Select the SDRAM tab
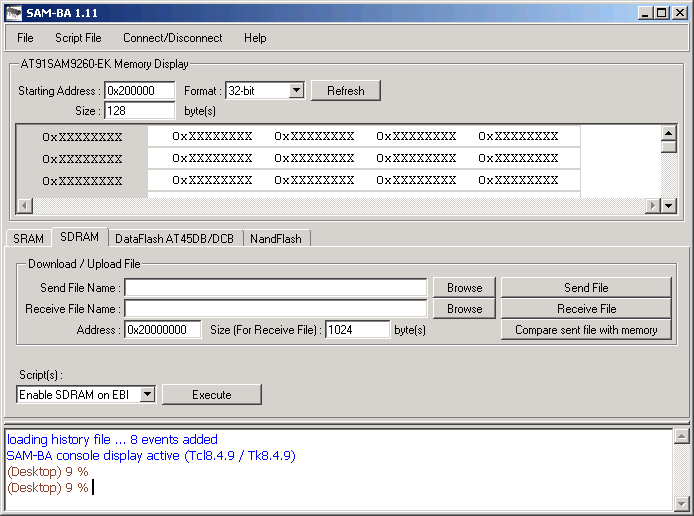Image resolution: width=694 pixels, height=516 pixels. click(x=80, y=237)
